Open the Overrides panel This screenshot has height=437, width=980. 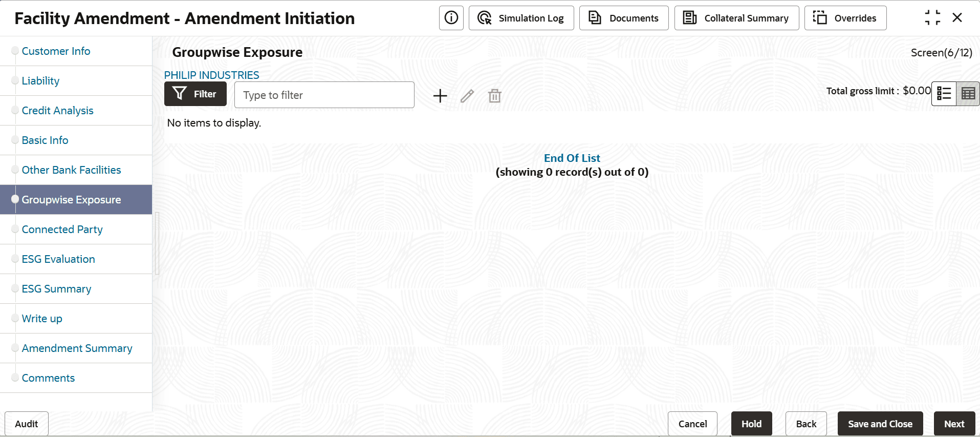[x=845, y=18]
